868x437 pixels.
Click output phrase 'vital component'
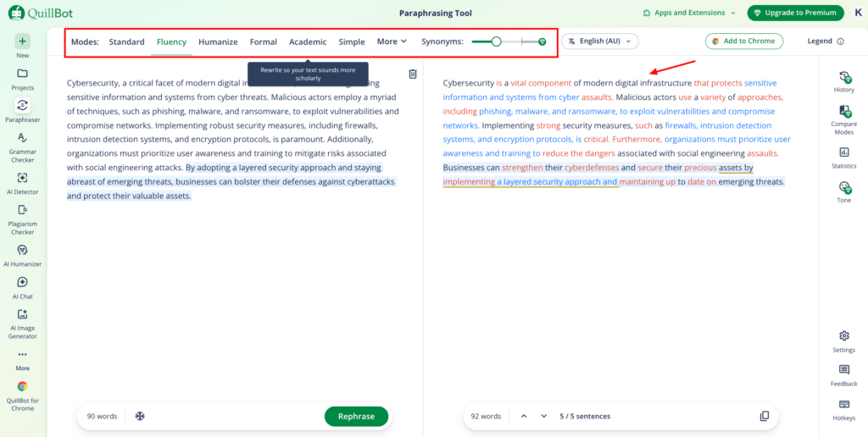pos(541,84)
